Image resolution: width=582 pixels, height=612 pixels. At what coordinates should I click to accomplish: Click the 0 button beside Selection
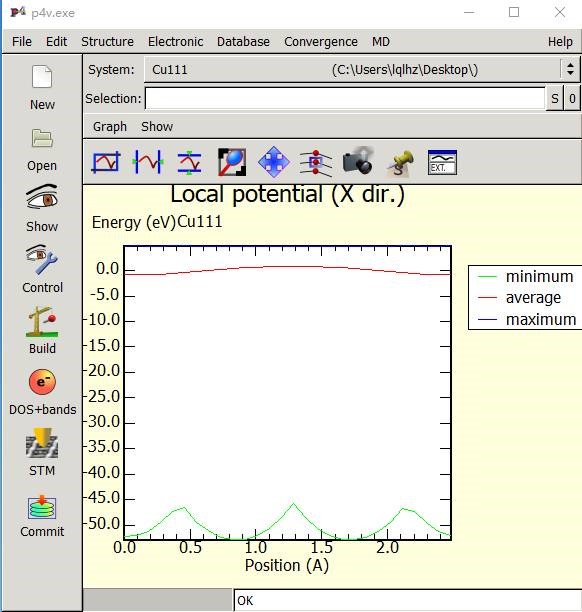(x=572, y=98)
